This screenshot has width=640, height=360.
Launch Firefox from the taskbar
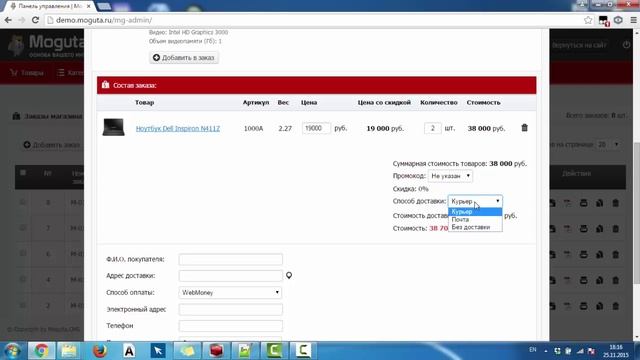100,351
